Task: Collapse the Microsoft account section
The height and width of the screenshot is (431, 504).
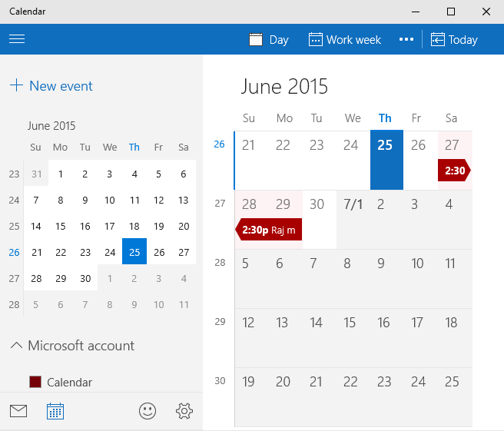Action: [16, 346]
